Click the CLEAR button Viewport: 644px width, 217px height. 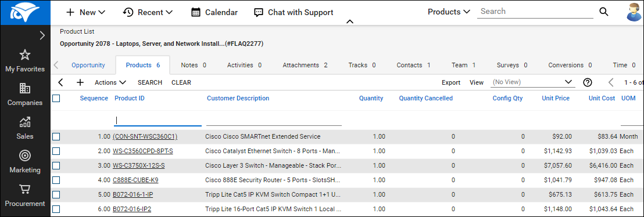pos(181,82)
